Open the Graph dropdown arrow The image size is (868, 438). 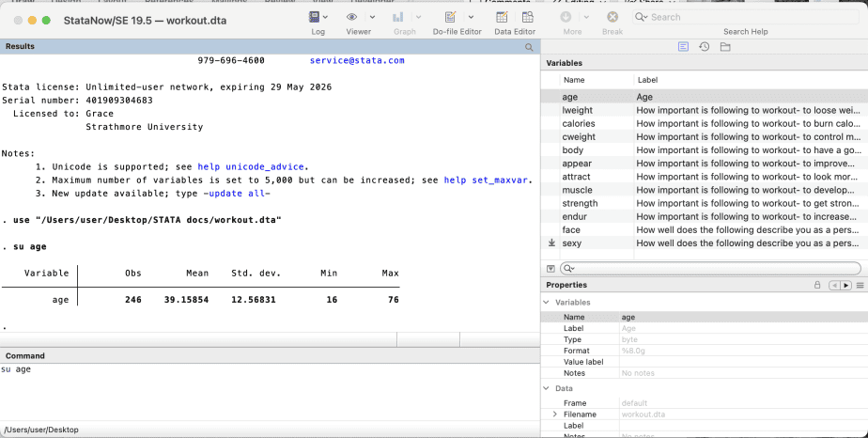tap(419, 17)
